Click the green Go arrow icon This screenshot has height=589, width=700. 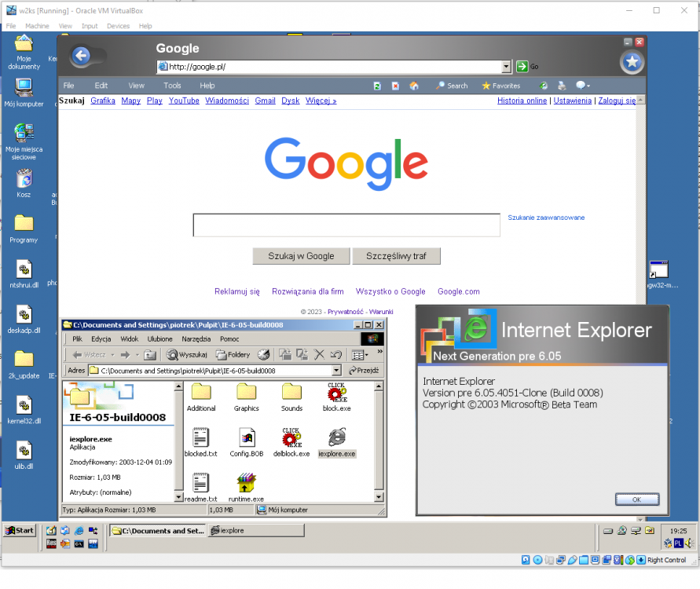522,67
